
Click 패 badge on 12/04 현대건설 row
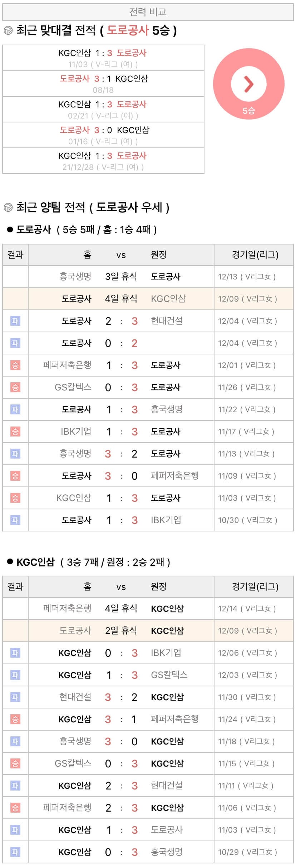point(15,321)
